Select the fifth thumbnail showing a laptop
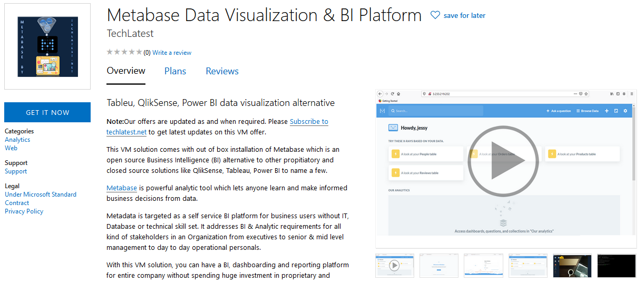Image resolution: width=644 pixels, height=282 pixels. pyautogui.click(x=572, y=265)
